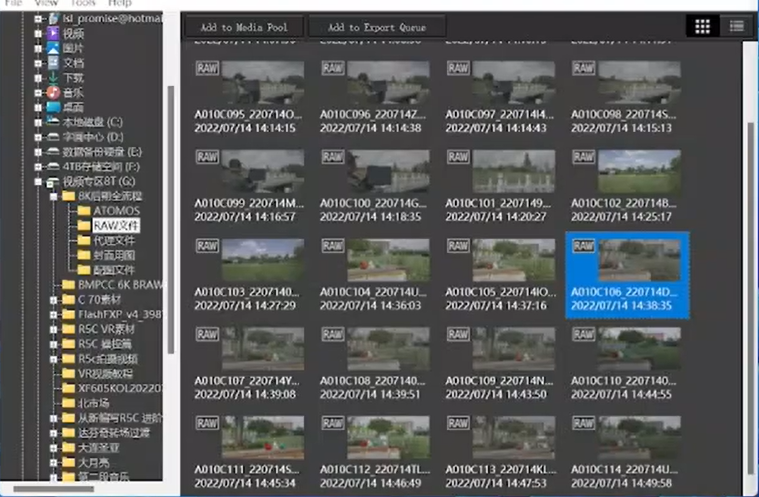Click the pictures library icon
This screenshot has width=759, height=497.
[x=53, y=48]
